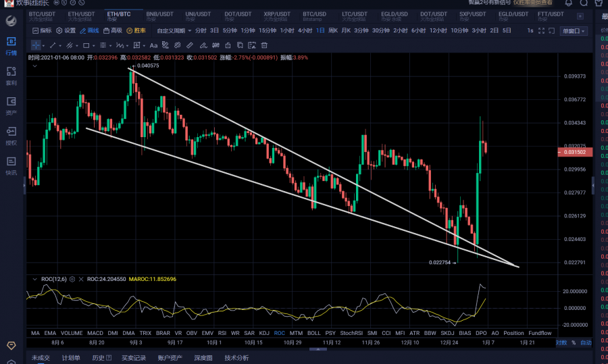Open the 行情 market sidebar item
The image size is (608, 364).
click(11, 46)
